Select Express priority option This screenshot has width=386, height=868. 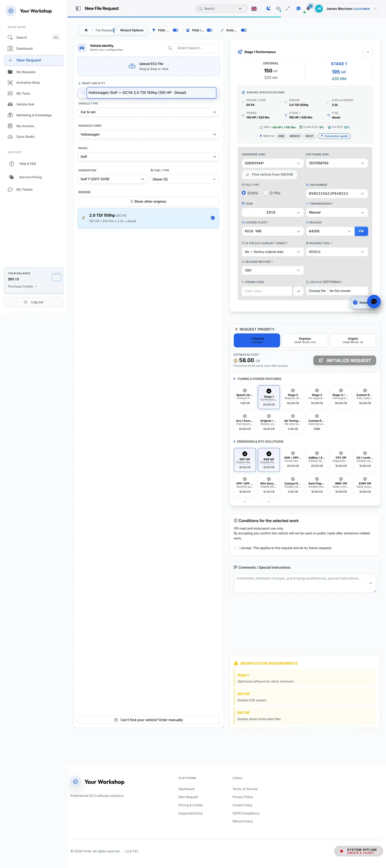[x=305, y=340]
